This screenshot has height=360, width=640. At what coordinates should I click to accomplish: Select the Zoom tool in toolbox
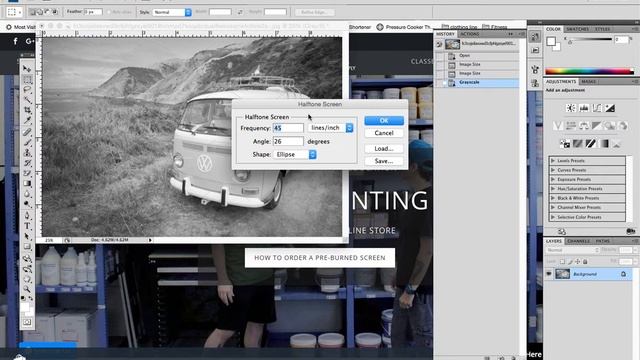click(27, 289)
